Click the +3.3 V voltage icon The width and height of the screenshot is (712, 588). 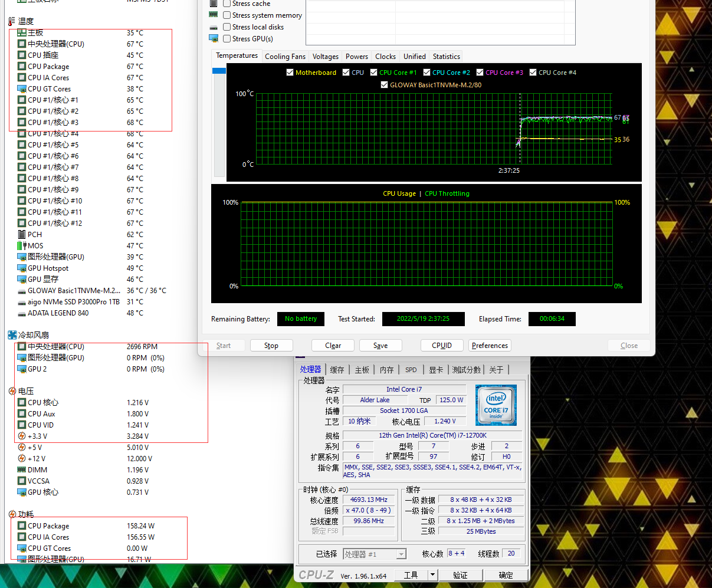point(22,436)
